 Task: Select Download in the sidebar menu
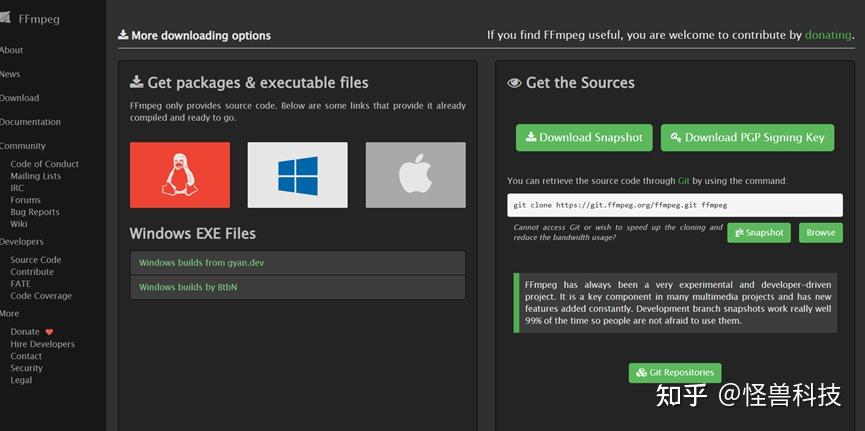19,98
